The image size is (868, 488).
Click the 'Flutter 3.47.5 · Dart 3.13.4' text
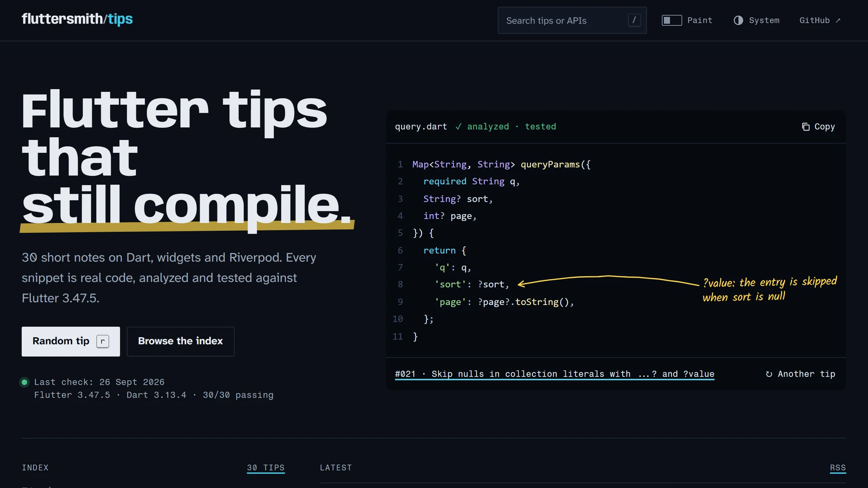click(x=110, y=395)
